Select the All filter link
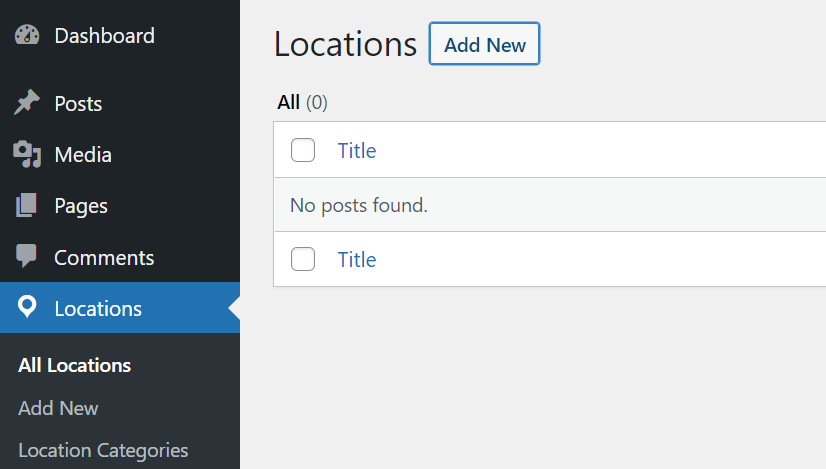Image resolution: width=826 pixels, height=469 pixels. click(289, 102)
